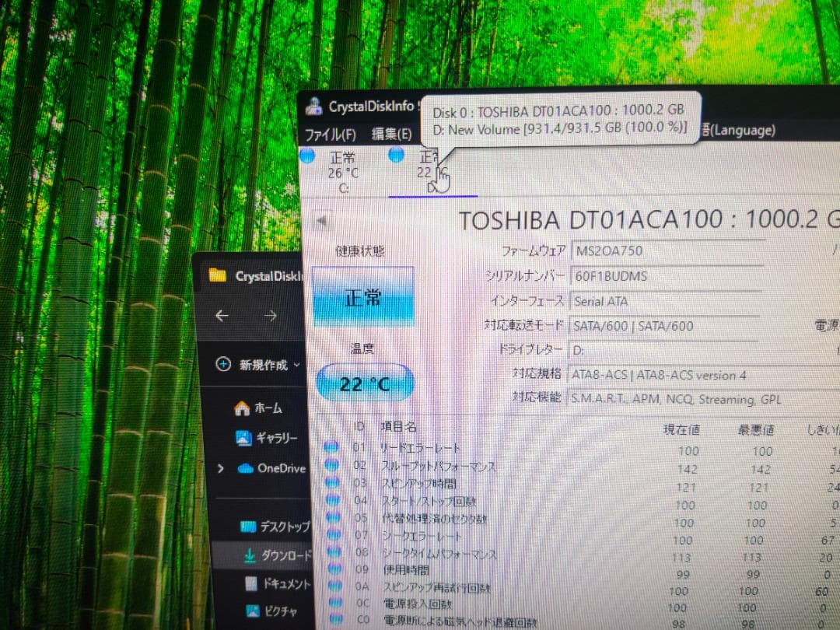Open ドキュメント in File Explorer sidebar
Viewport: 840px width, 630px height.
coord(278,583)
